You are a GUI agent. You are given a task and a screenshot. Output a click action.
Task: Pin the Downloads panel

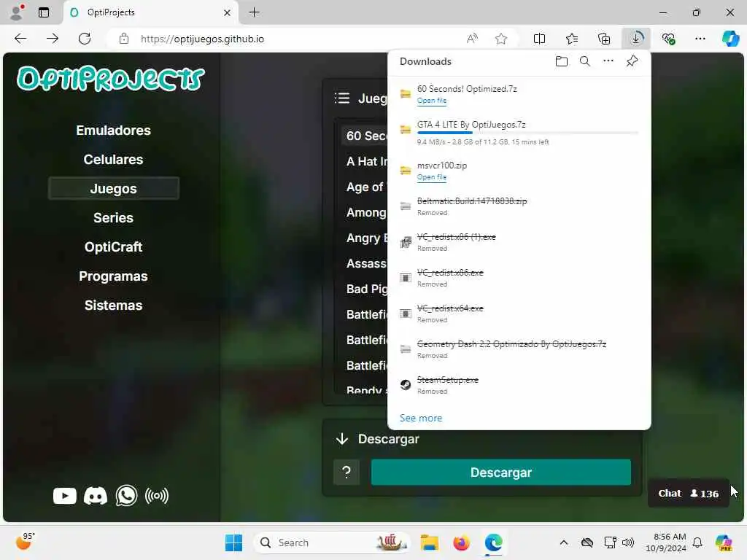pyautogui.click(x=632, y=61)
